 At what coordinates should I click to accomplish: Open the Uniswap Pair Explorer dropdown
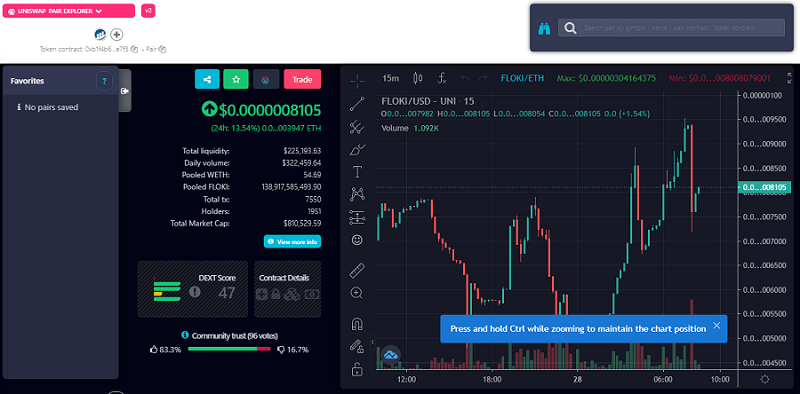(x=69, y=11)
